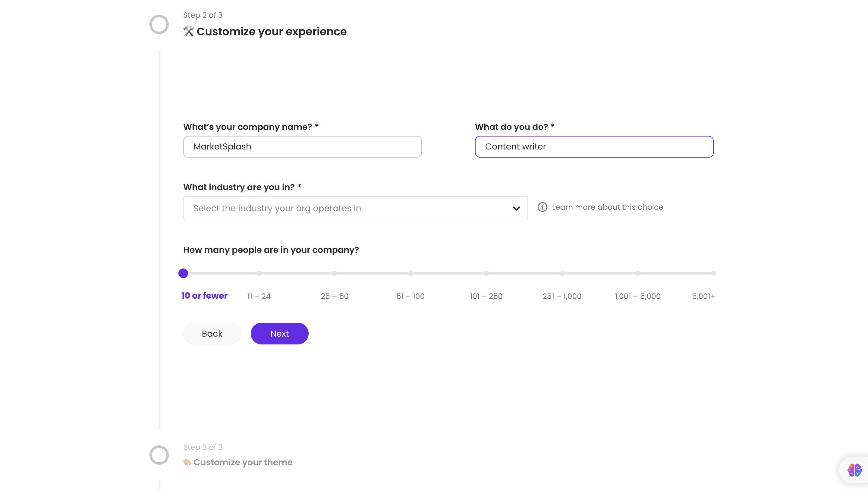Screen dimensions: 868x490
Task: Click the Next button
Action: [279, 334]
